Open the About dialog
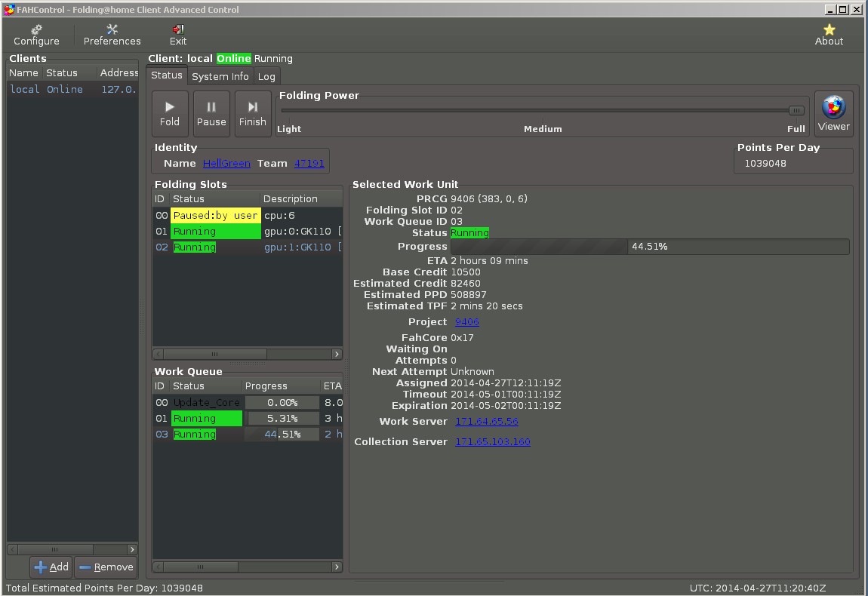Image resolution: width=868 pixels, height=596 pixels. tap(829, 35)
